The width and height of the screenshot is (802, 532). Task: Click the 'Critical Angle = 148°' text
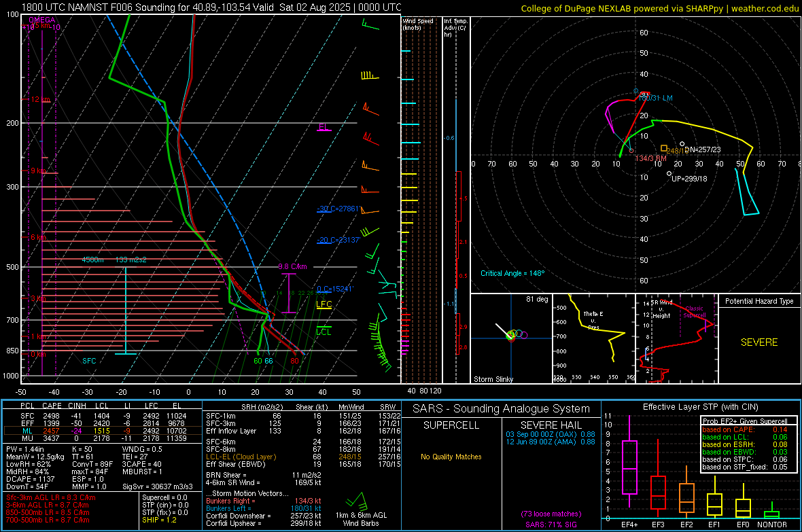pos(512,273)
